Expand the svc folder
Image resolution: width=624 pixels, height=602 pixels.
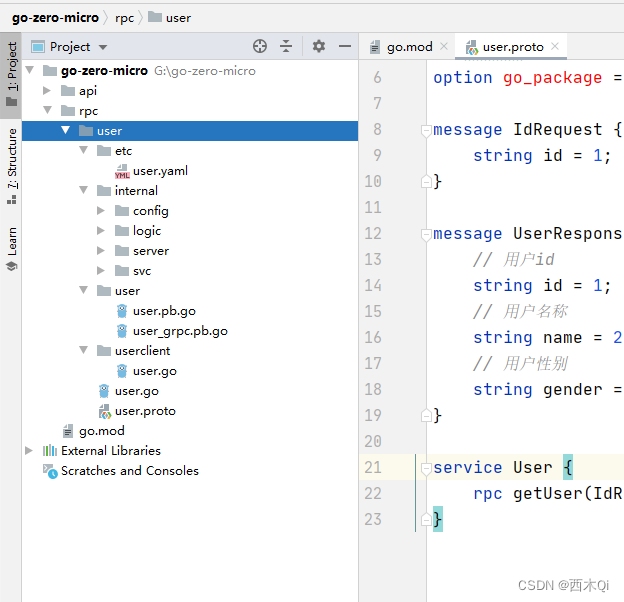click(101, 271)
